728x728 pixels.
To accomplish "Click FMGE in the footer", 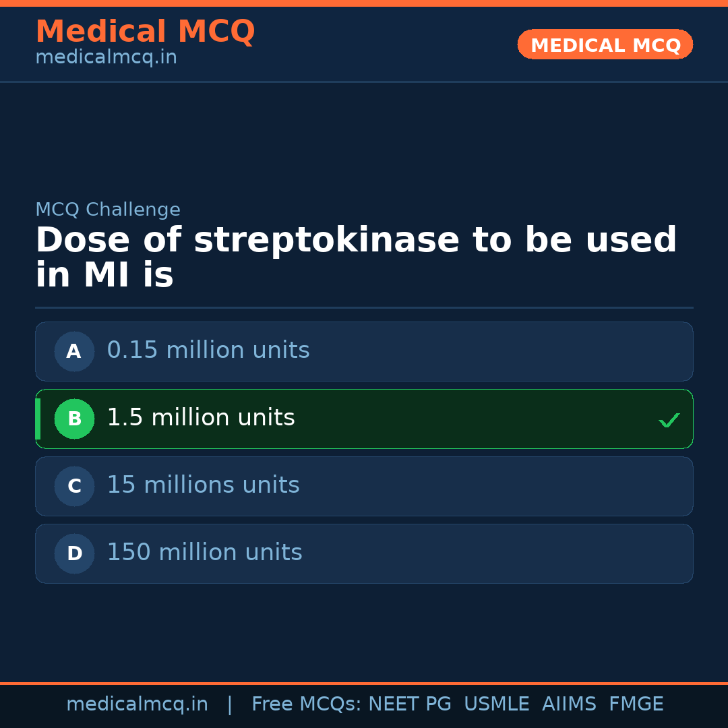I will [x=636, y=704].
